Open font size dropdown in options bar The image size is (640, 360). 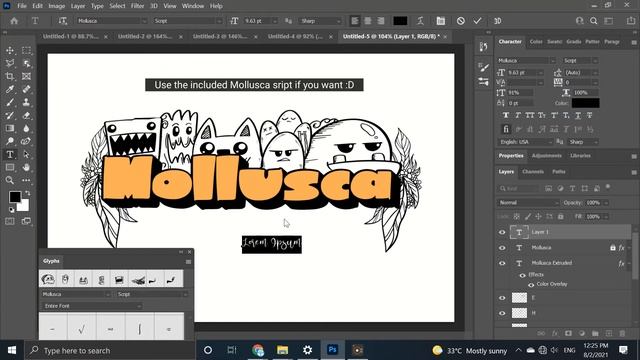tap(275, 21)
